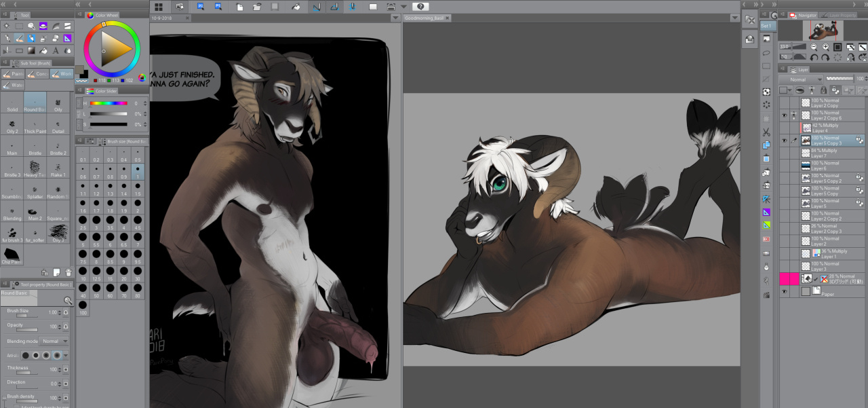Image resolution: width=868 pixels, height=408 pixels.
Task: Click the Navigator zoom in icon
Action: click(x=825, y=47)
